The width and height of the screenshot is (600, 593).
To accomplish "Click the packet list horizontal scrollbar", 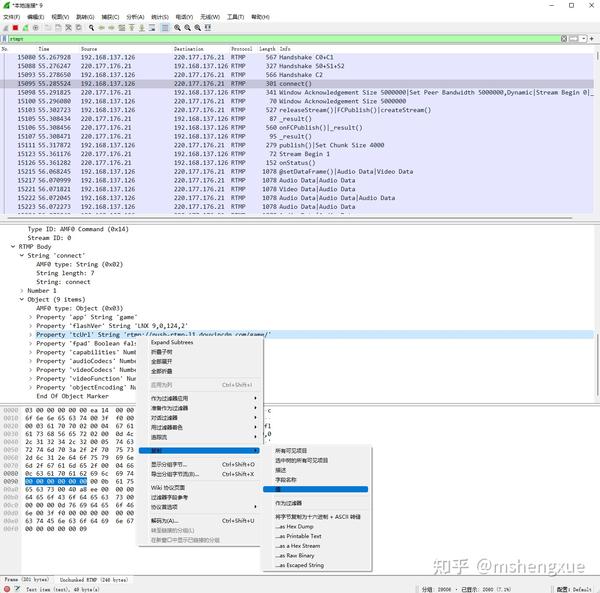I will click(290, 218).
